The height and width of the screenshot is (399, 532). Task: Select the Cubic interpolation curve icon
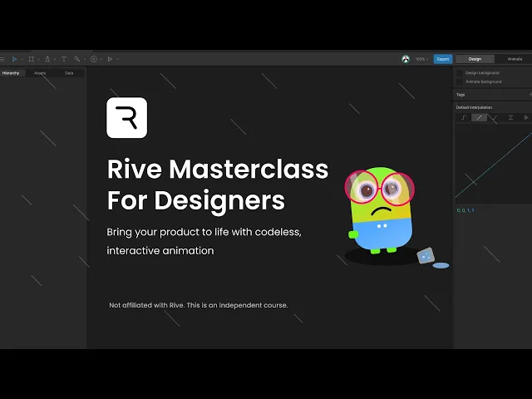[495, 117]
